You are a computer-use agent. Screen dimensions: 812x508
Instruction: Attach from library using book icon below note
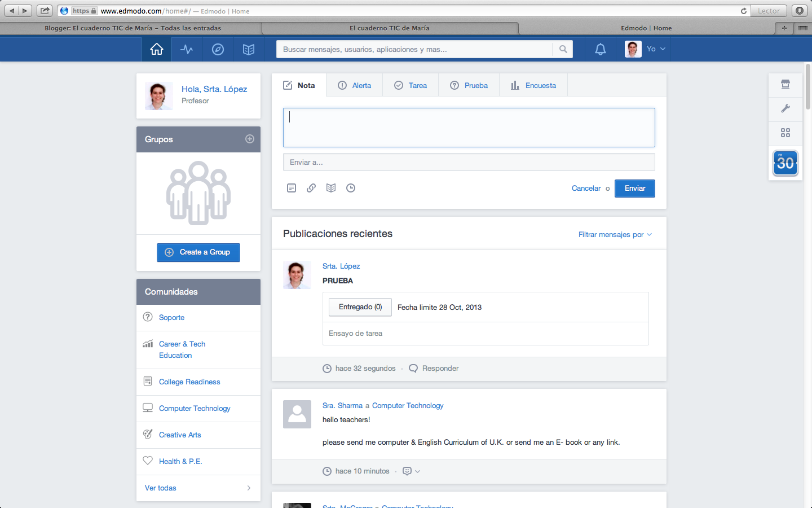point(331,188)
